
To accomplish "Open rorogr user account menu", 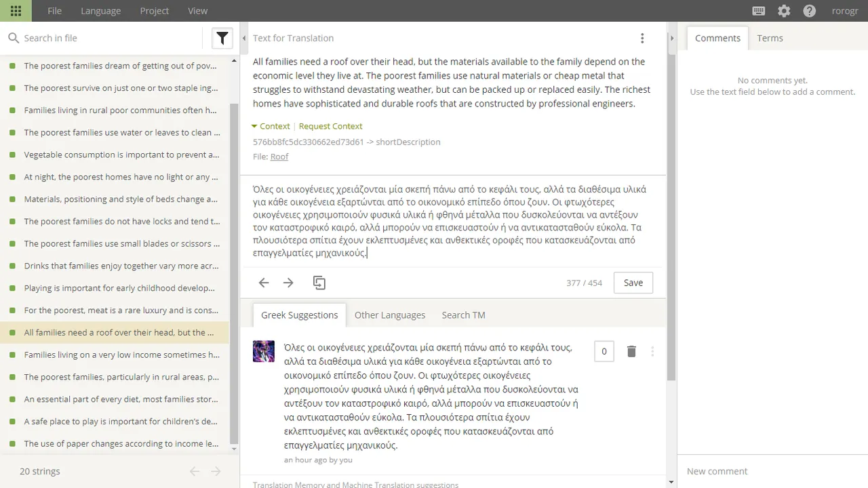I will click(845, 11).
